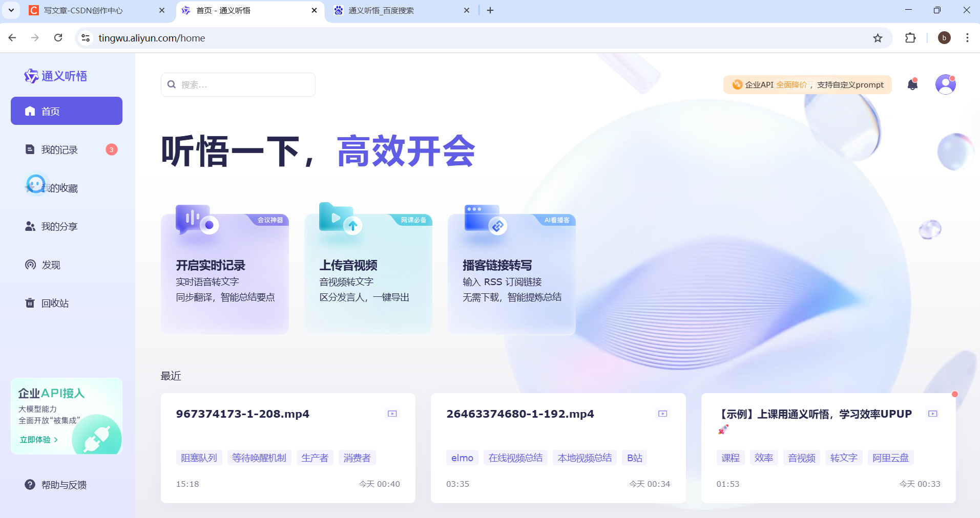980x518 pixels.
Task: View site information icon in address bar
Action: click(86, 38)
